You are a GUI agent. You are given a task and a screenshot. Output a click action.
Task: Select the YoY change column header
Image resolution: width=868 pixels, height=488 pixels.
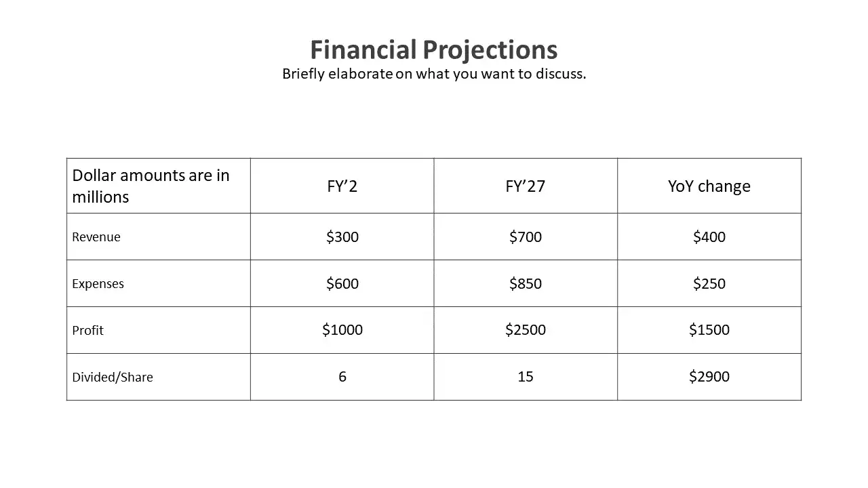[x=709, y=186]
